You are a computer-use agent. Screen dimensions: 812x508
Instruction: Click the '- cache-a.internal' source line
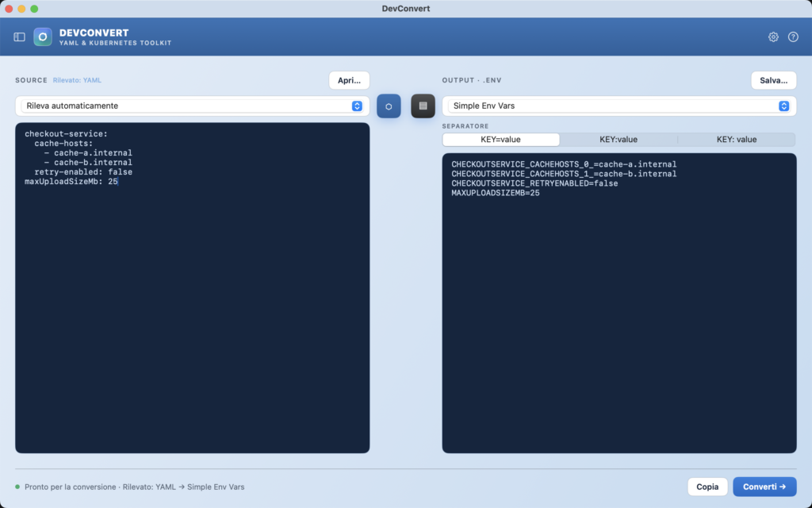click(88, 153)
